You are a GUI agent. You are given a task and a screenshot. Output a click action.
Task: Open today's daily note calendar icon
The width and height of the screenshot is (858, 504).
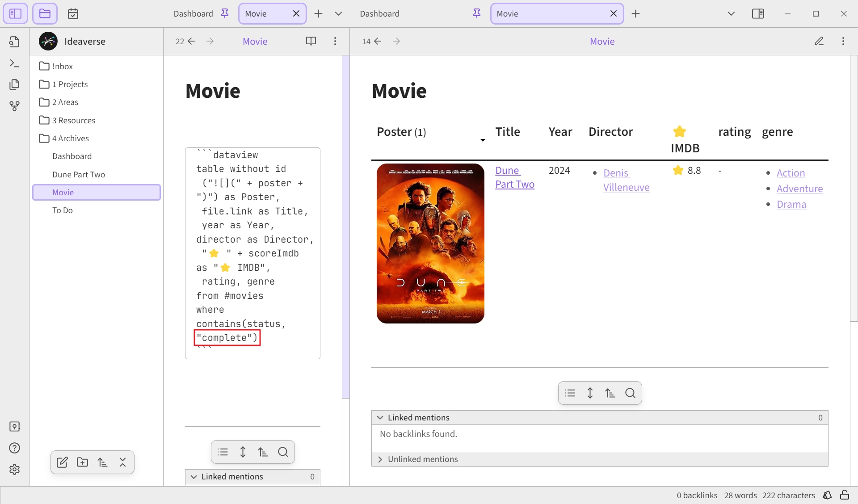(x=73, y=14)
